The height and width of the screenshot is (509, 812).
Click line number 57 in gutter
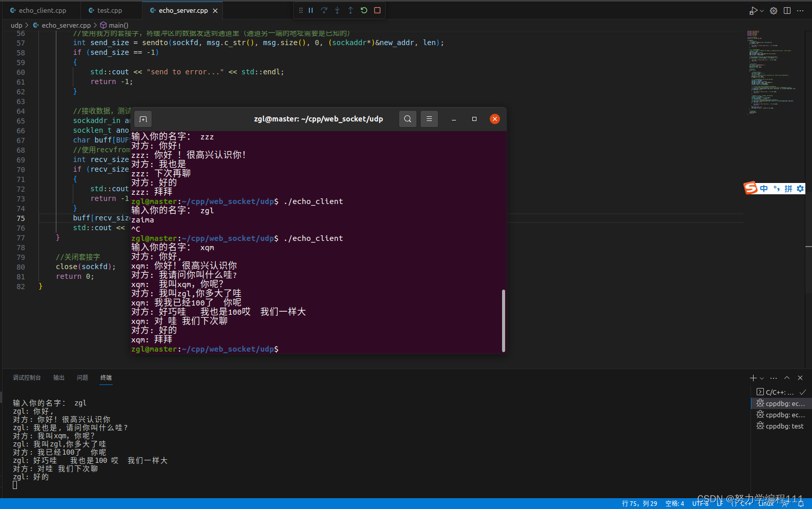coord(20,43)
